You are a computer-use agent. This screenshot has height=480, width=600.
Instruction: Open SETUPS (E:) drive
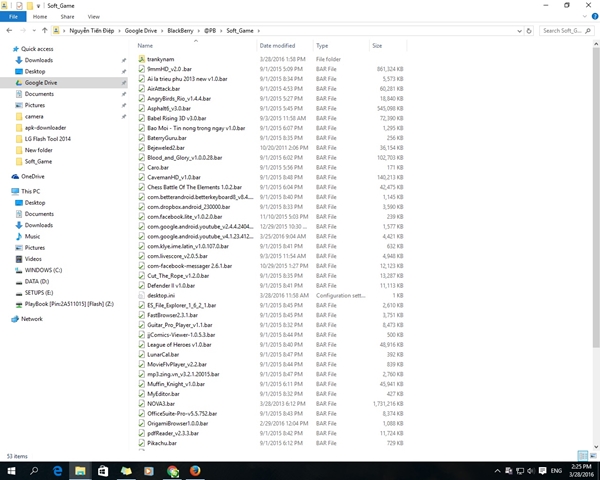point(39,293)
